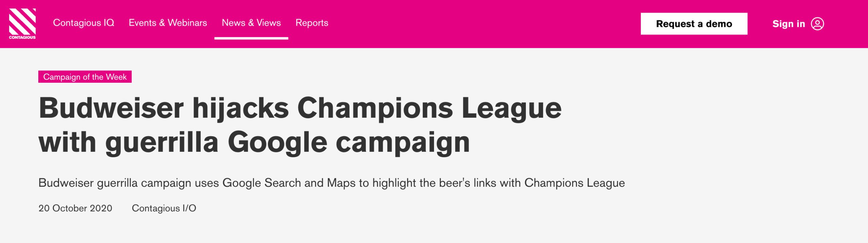The width and height of the screenshot is (868, 243).
Task: Click the article subtitle about Google Search
Action: coord(331,183)
